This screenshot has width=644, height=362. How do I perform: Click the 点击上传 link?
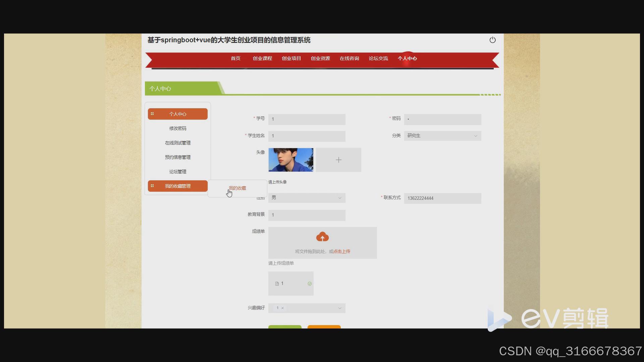click(342, 251)
